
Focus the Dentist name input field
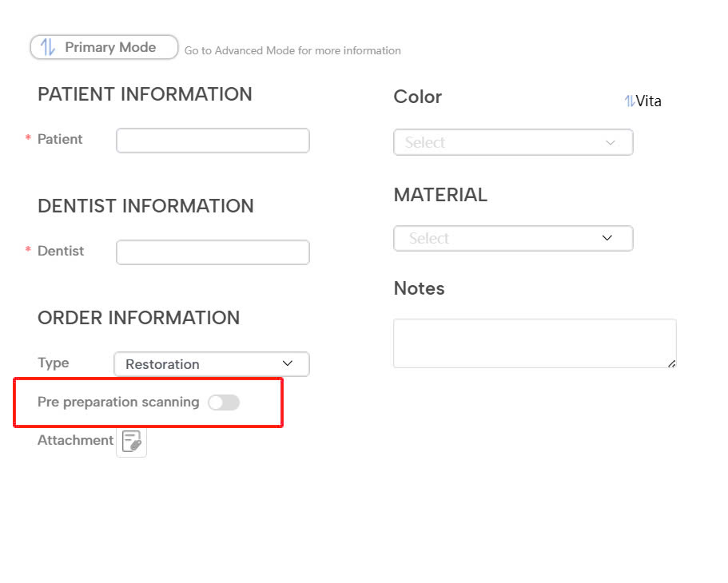pos(213,252)
